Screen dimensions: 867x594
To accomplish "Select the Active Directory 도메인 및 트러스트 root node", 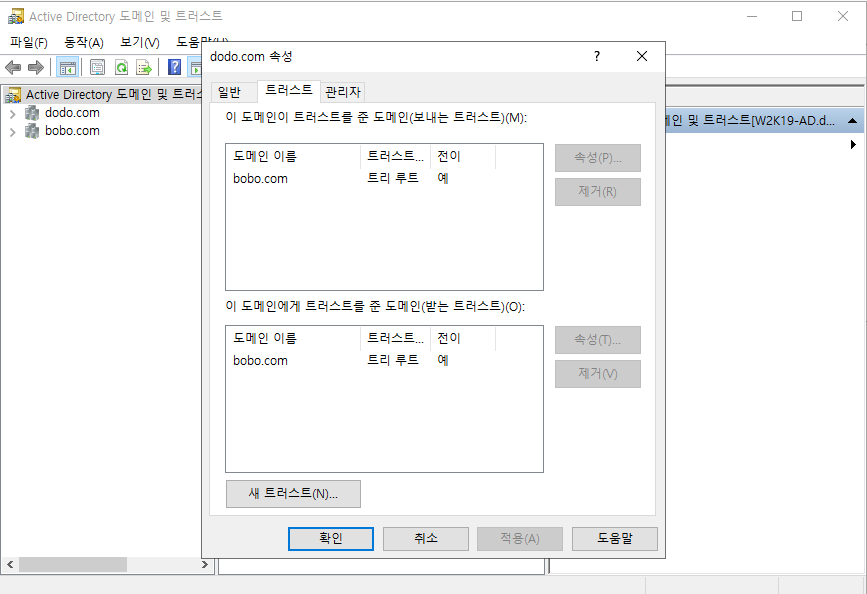I will tap(113, 95).
